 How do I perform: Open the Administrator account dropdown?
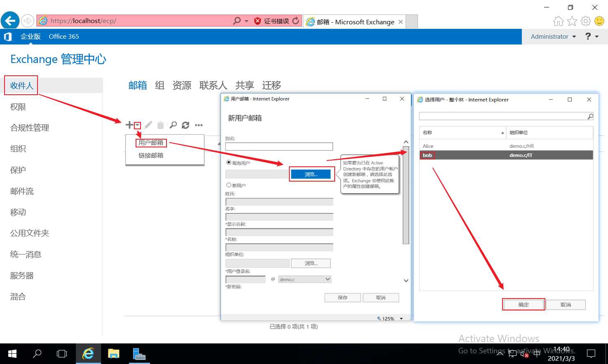[552, 36]
